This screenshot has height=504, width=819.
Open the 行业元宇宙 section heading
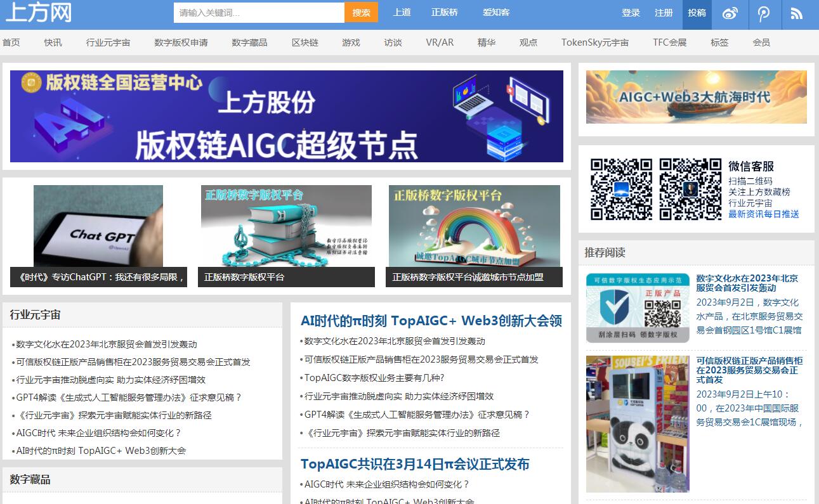click(36, 315)
